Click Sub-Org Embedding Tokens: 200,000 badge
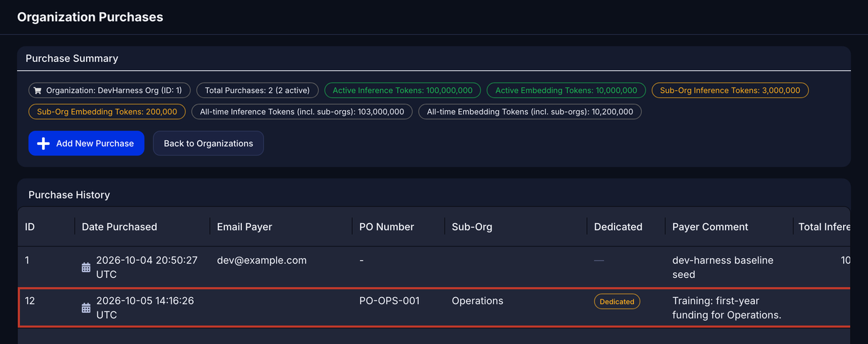 tap(107, 112)
